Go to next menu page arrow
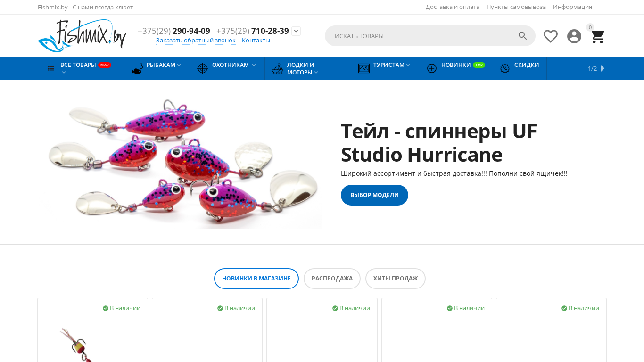 pos(603,68)
